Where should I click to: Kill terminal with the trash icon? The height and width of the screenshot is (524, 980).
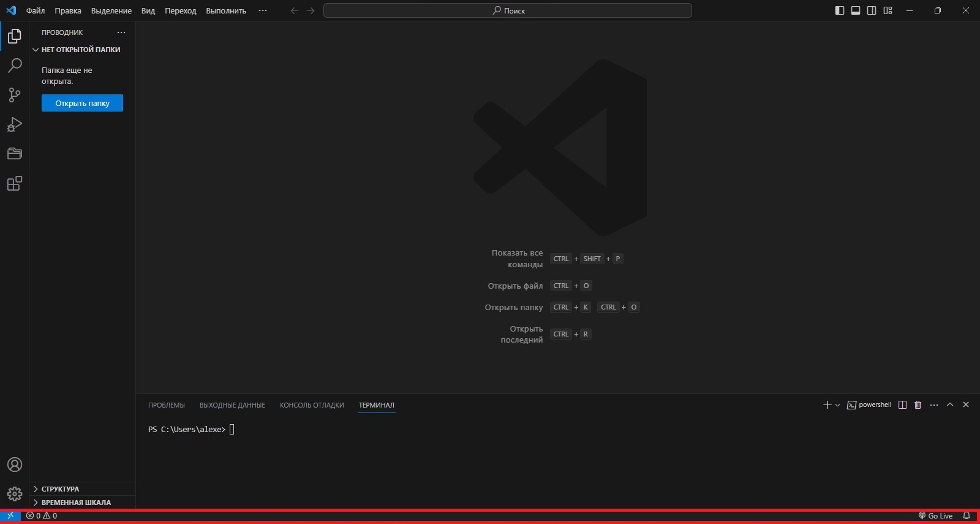[x=918, y=404]
